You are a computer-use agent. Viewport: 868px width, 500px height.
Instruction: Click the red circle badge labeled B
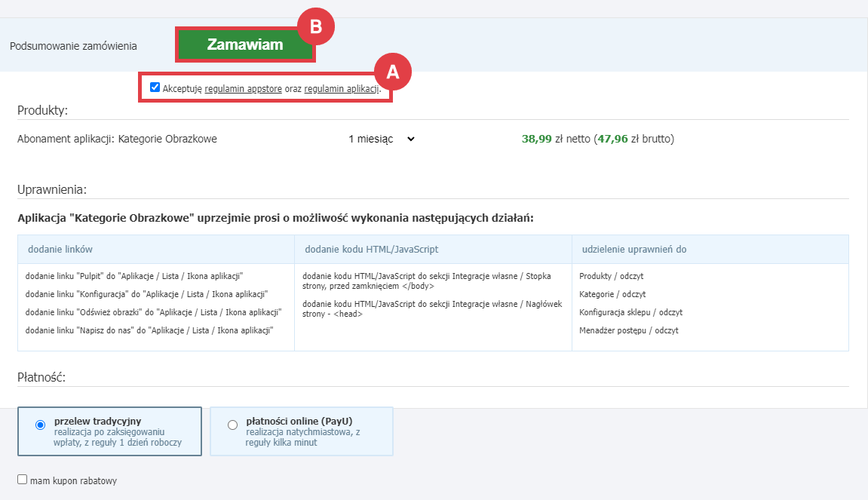click(x=316, y=26)
